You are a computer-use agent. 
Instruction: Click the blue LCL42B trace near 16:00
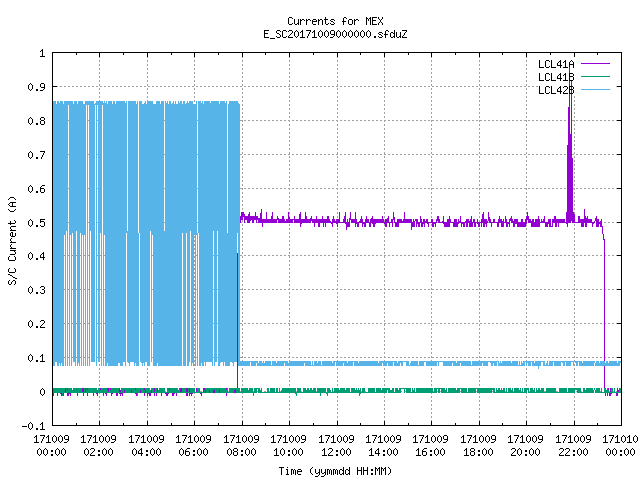[x=431, y=363]
